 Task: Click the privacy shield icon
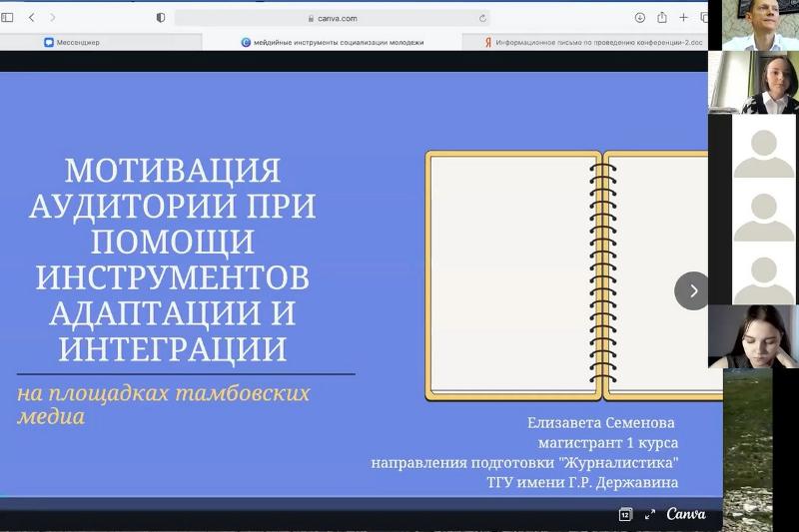161,18
